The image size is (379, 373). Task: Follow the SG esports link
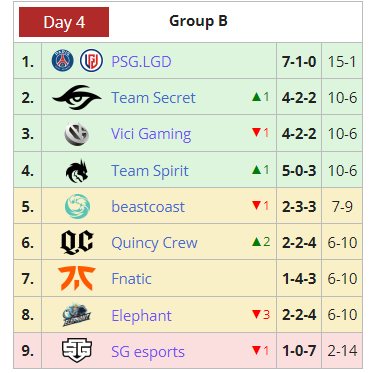[x=148, y=352]
